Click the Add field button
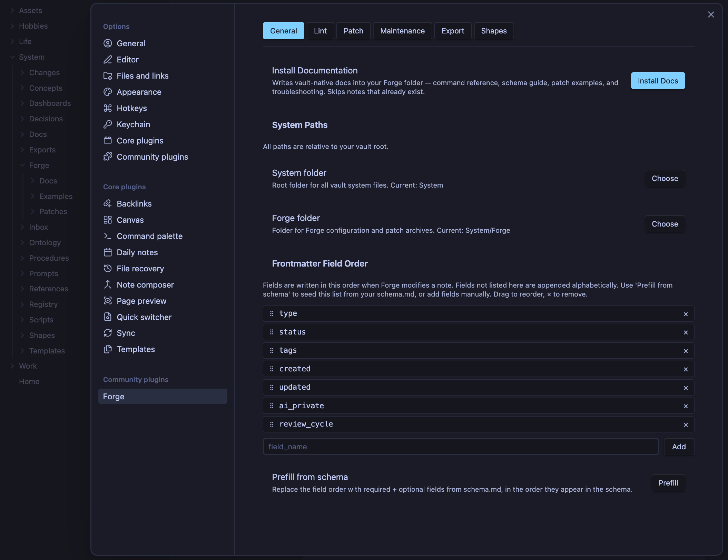This screenshot has height=560, width=728. click(x=679, y=447)
